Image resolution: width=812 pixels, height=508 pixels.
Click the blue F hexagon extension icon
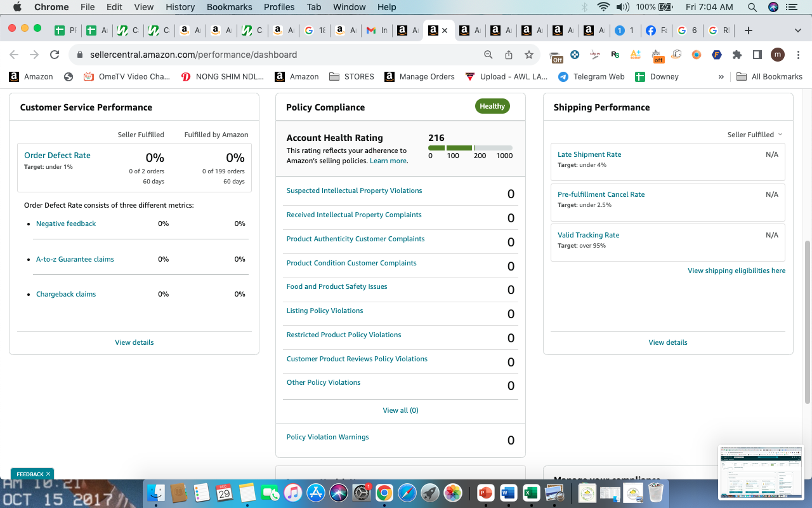717,55
